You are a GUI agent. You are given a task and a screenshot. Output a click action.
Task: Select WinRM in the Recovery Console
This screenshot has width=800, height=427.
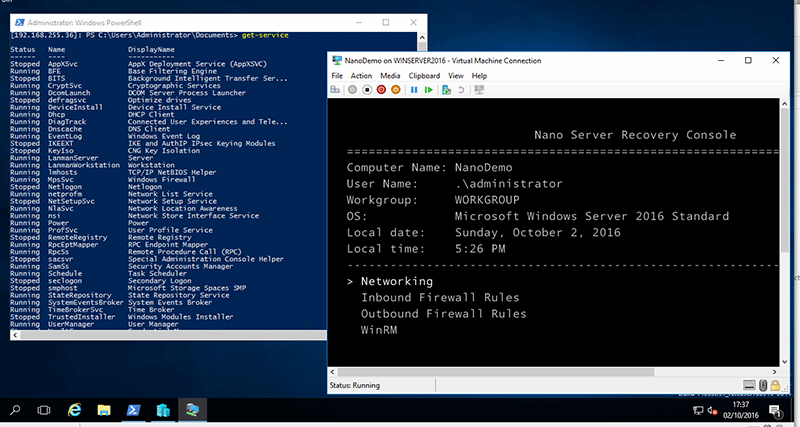coord(379,330)
